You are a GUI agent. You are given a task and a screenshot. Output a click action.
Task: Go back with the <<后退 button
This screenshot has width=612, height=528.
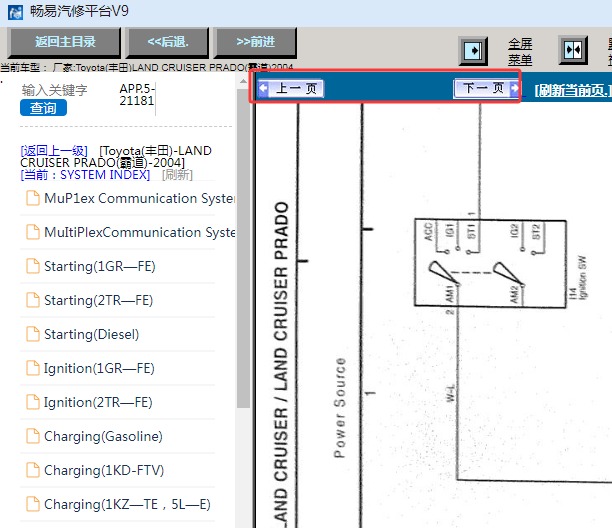pos(167,42)
